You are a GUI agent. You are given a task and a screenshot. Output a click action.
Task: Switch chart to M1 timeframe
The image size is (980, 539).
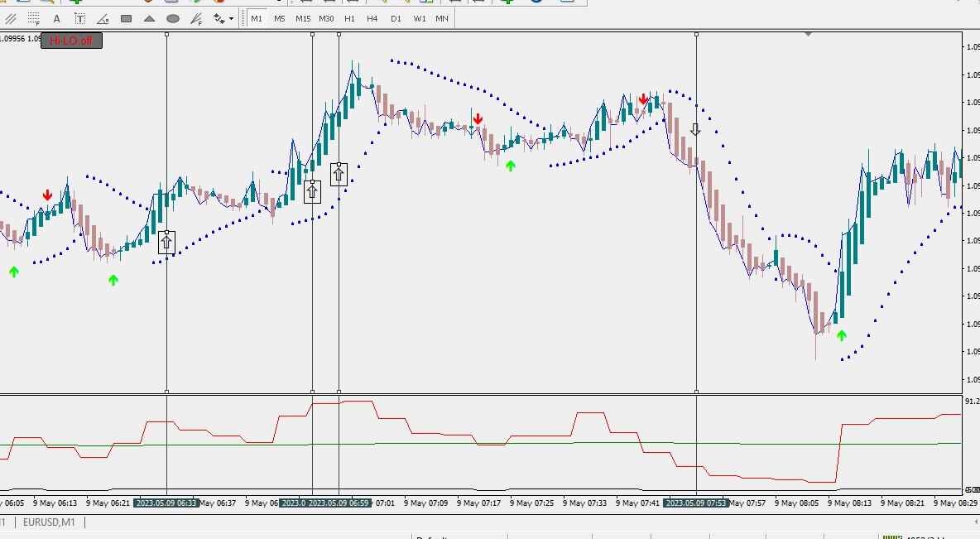click(x=257, y=19)
